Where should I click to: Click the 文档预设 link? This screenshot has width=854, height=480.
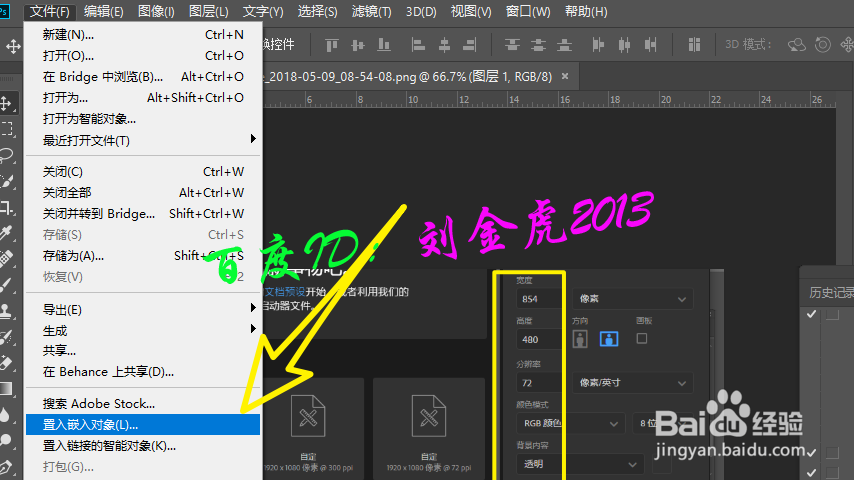point(284,292)
